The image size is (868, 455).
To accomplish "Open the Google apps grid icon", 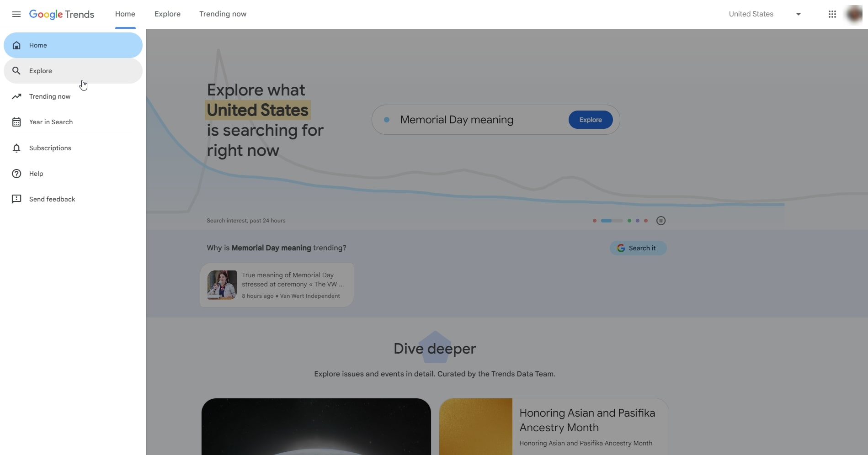I will coord(832,14).
